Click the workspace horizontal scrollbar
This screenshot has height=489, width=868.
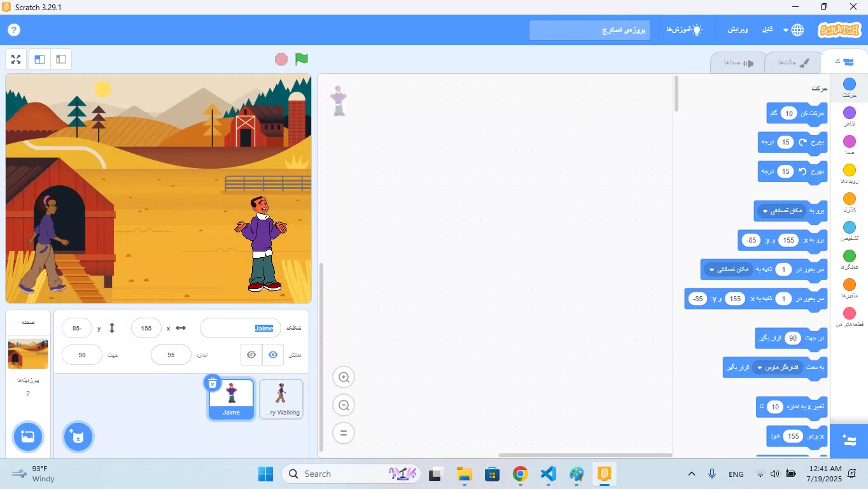585,455
